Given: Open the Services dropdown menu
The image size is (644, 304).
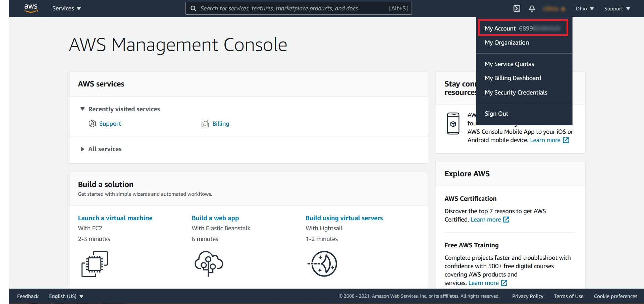Looking at the screenshot, I should click(x=66, y=8).
